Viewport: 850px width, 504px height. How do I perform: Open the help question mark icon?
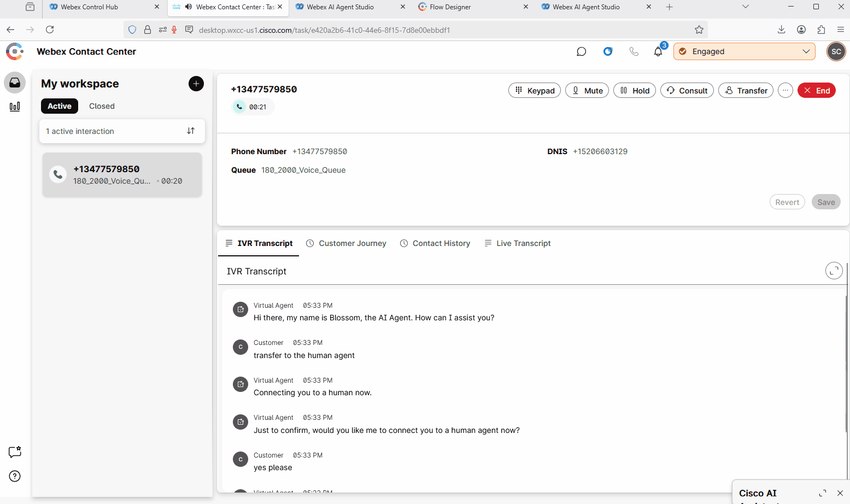click(x=15, y=476)
